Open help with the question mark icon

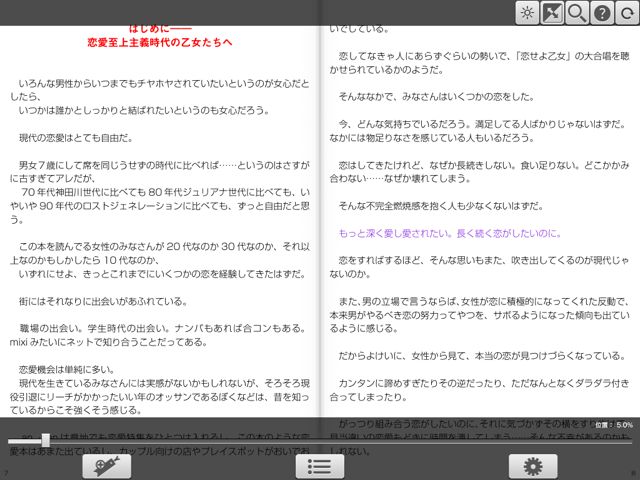coord(602,13)
